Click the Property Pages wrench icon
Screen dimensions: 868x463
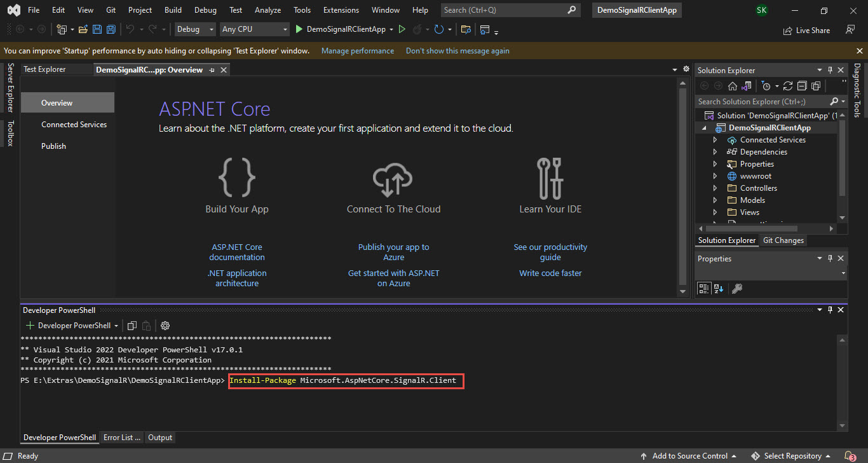pos(737,289)
